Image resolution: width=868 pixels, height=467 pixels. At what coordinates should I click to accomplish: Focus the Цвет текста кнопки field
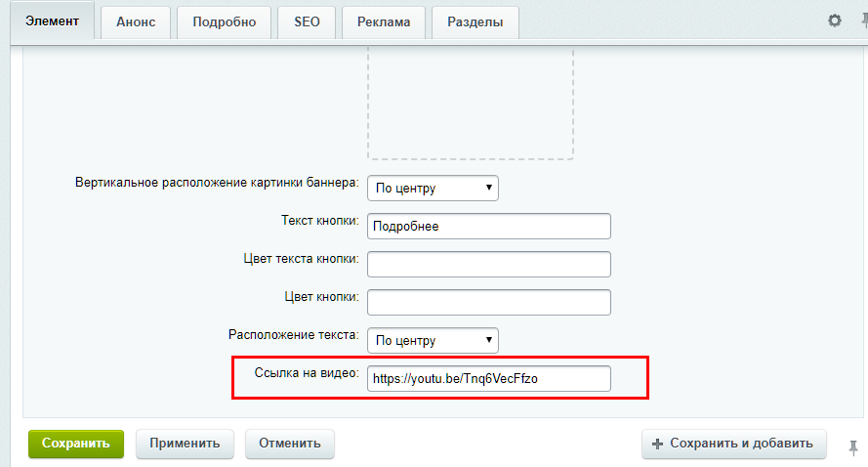click(x=488, y=264)
